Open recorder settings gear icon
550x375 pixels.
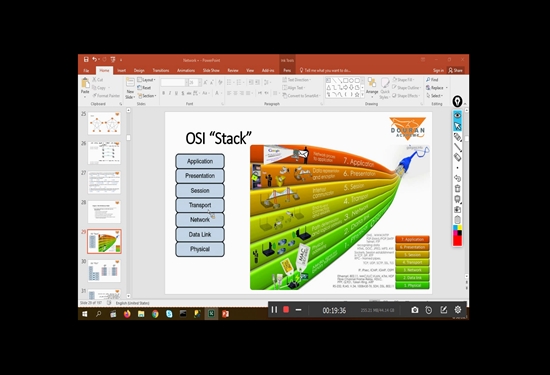(458, 310)
